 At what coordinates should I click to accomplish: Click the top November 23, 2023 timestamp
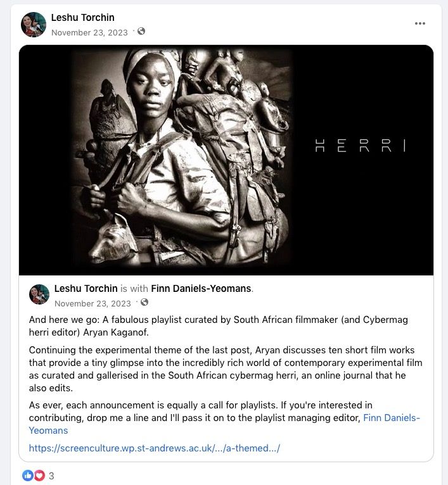(89, 32)
